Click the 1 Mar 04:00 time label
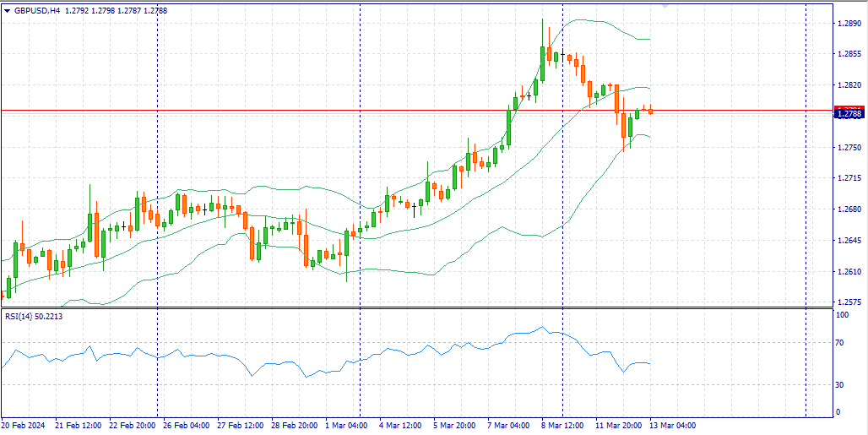This screenshot has height=435, width=868. [x=346, y=426]
